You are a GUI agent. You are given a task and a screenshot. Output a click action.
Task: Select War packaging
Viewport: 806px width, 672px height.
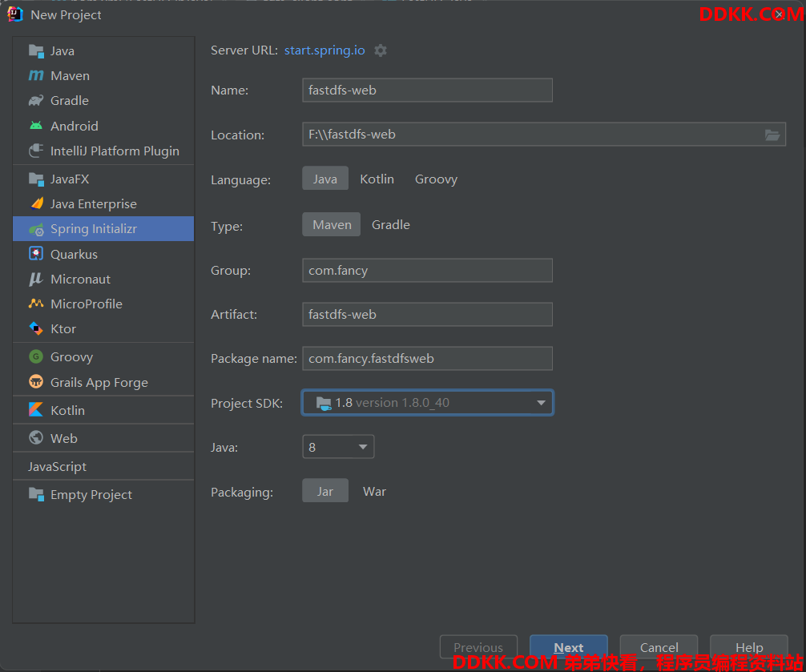(374, 492)
